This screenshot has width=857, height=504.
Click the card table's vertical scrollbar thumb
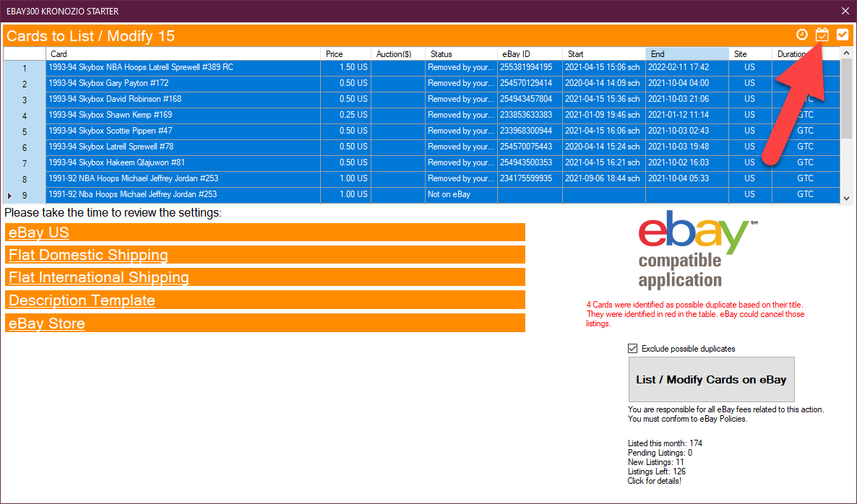846,98
